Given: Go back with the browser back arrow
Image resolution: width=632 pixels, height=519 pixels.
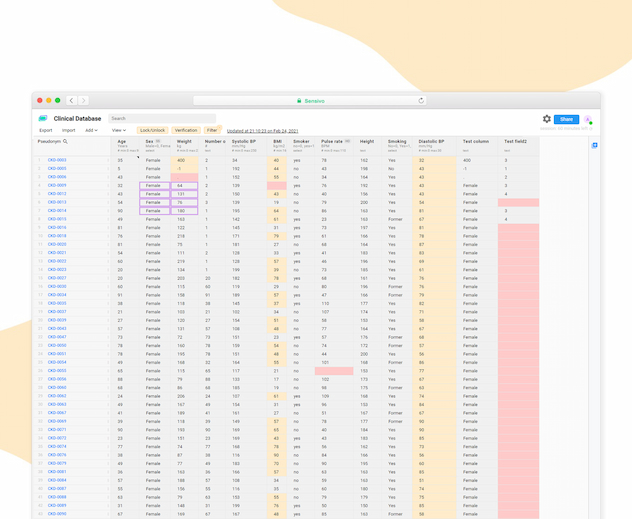Looking at the screenshot, I should coord(71,101).
